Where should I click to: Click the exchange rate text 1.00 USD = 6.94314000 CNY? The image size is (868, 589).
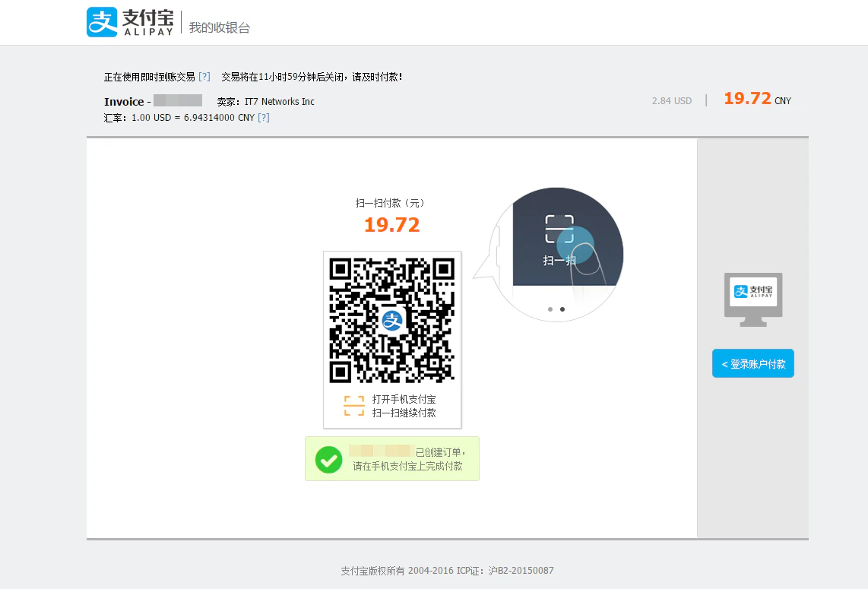pos(192,117)
